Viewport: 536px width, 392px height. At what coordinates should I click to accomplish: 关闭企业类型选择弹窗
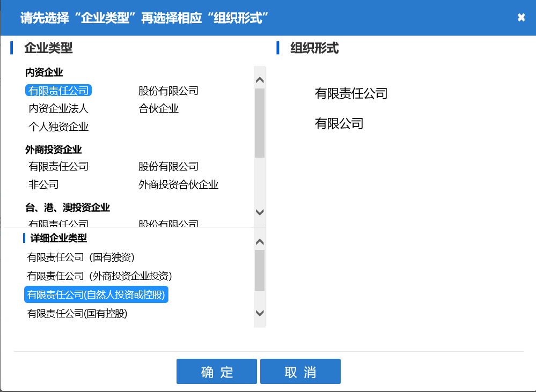pyautogui.click(x=521, y=17)
